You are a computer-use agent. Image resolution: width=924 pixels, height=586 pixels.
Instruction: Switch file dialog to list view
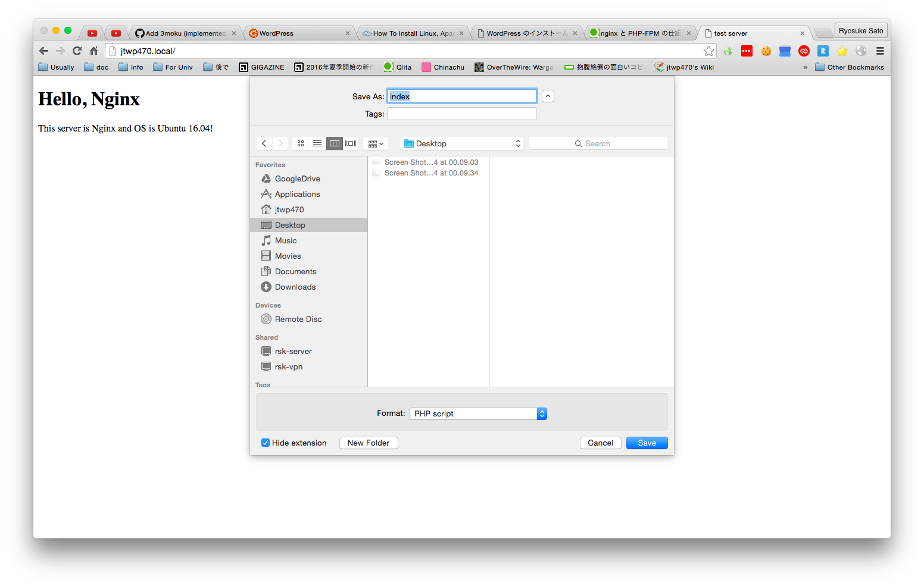(x=317, y=143)
